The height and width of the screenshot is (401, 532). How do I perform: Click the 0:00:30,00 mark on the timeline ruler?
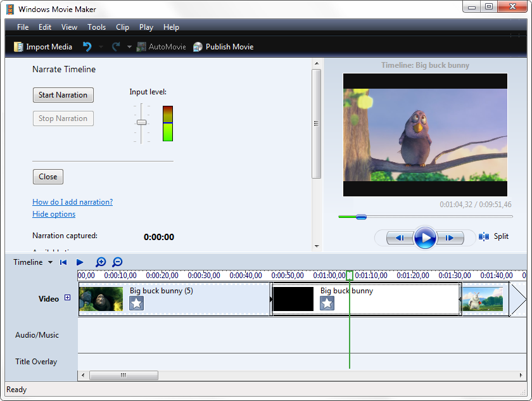204,276
